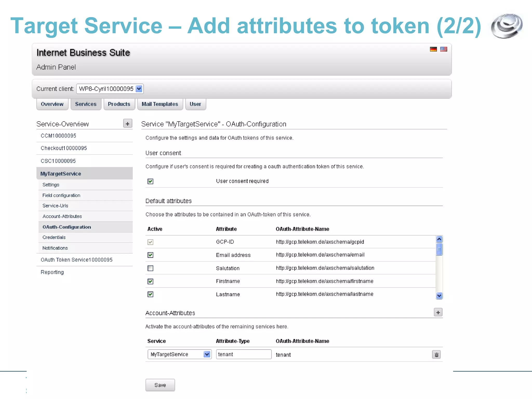Switch language with the US flag icon
The width and height of the screenshot is (532, 399).
pyautogui.click(x=444, y=49)
